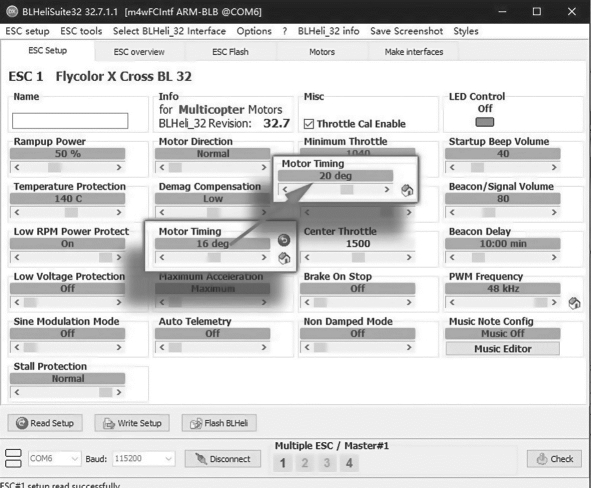This screenshot has height=488, width=591.
Task: Open the Options menu
Action: pos(254,31)
